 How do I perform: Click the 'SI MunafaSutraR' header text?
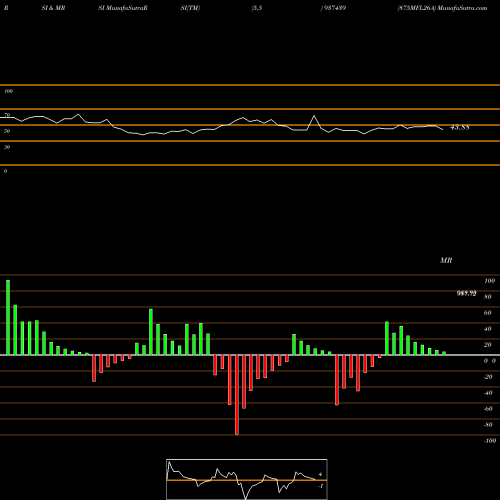123,8
